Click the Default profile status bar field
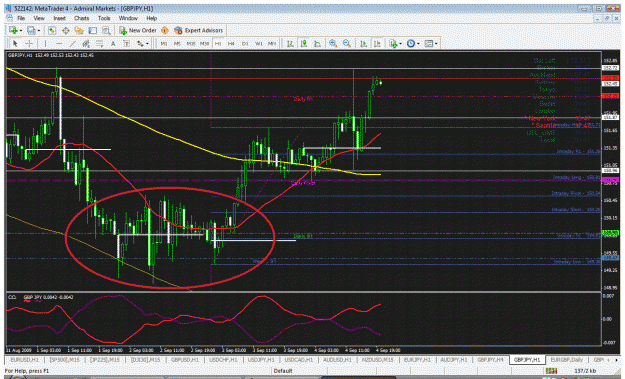Viewport: 625px width, 379px height. 283,371
